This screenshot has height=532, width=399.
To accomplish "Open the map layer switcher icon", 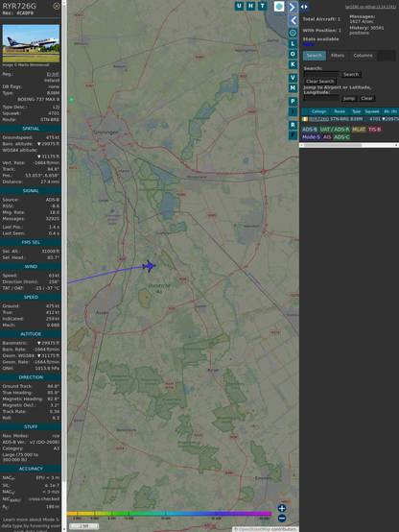I will [x=279, y=6].
